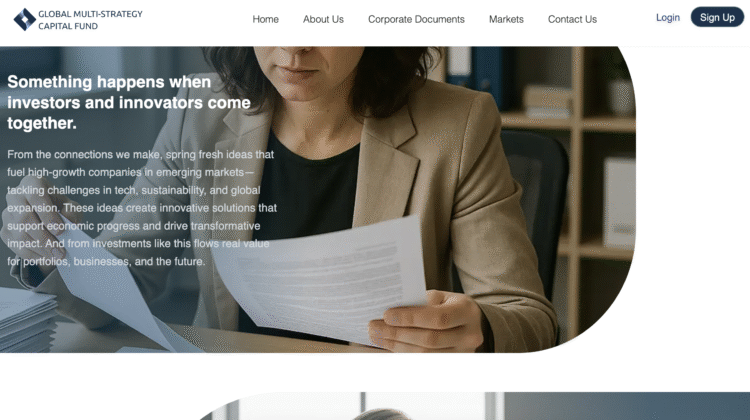This screenshot has height=420, width=750.
Task: Click the 'together.' headline line
Action: [42, 123]
